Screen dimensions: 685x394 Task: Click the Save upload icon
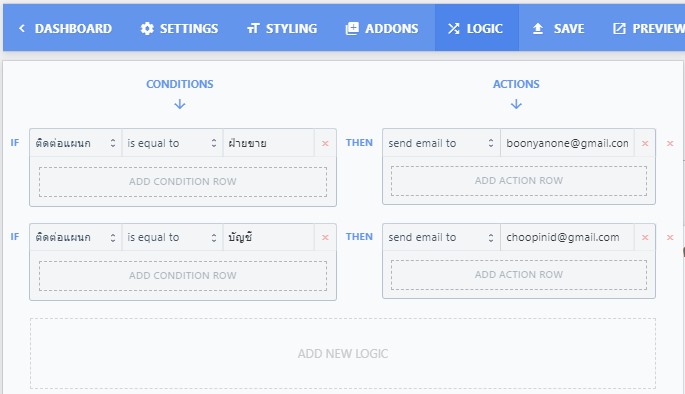point(538,28)
